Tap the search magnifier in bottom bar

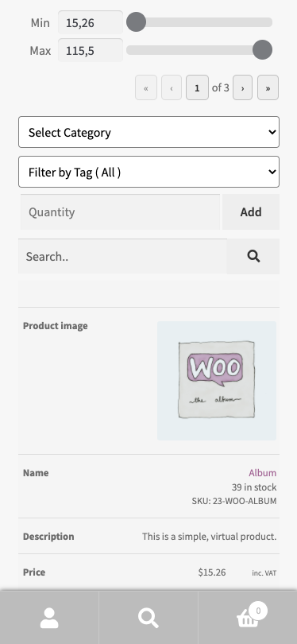click(x=148, y=618)
